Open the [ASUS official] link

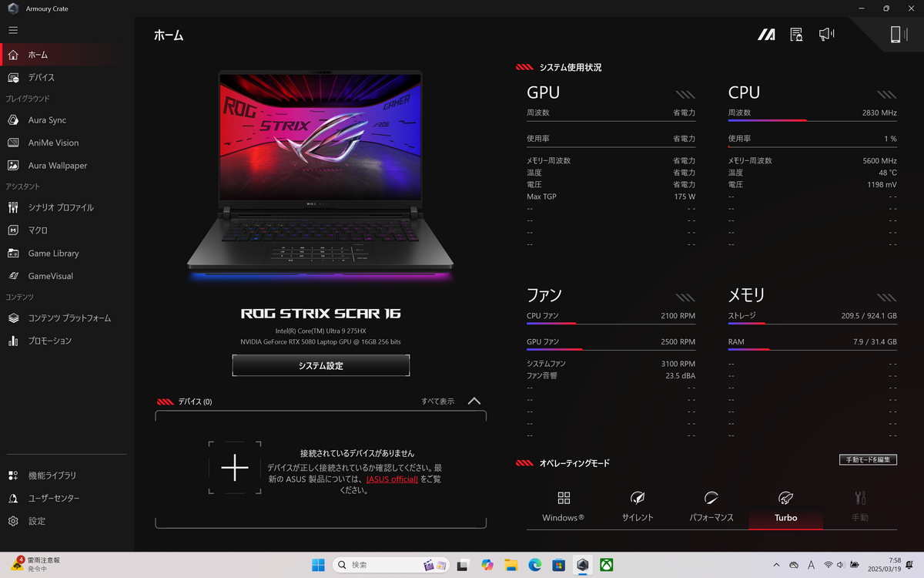point(393,479)
